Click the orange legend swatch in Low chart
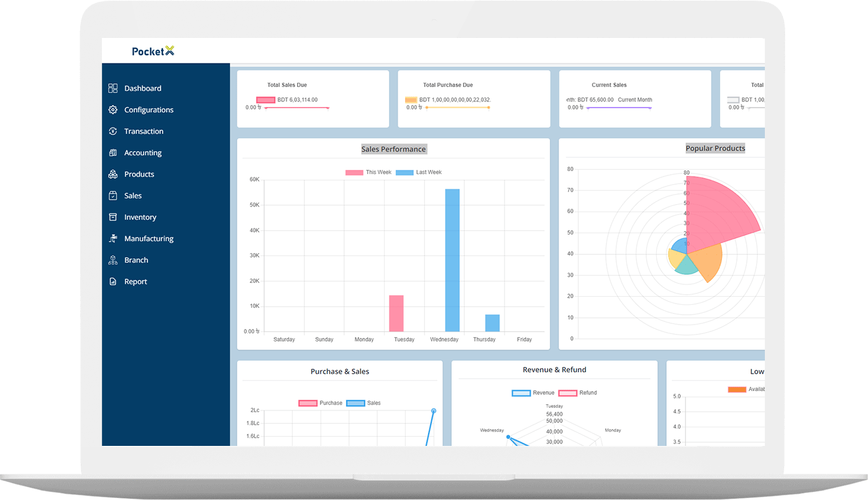The image size is (868, 500). [737, 389]
